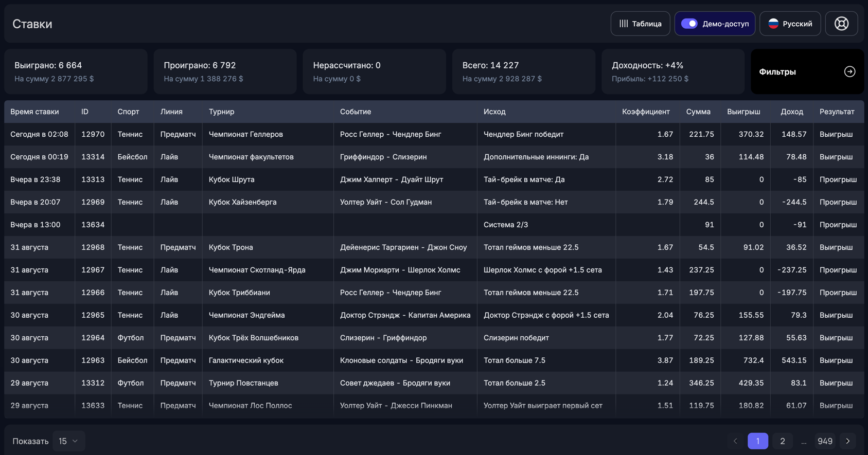
Task: Open bet row with ID 12970
Action: [93, 134]
